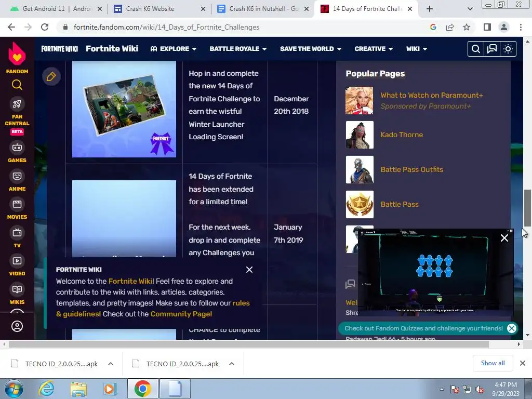532x399 pixels.
Task: Expand the Save the World dropdown
Action: tap(311, 49)
